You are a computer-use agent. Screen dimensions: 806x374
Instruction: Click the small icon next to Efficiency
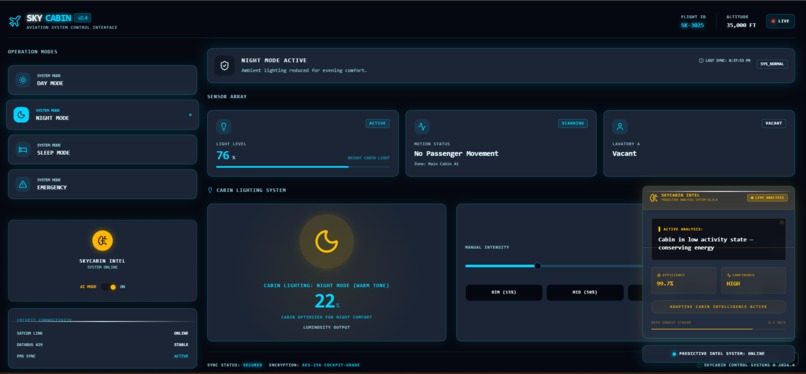tap(659, 275)
